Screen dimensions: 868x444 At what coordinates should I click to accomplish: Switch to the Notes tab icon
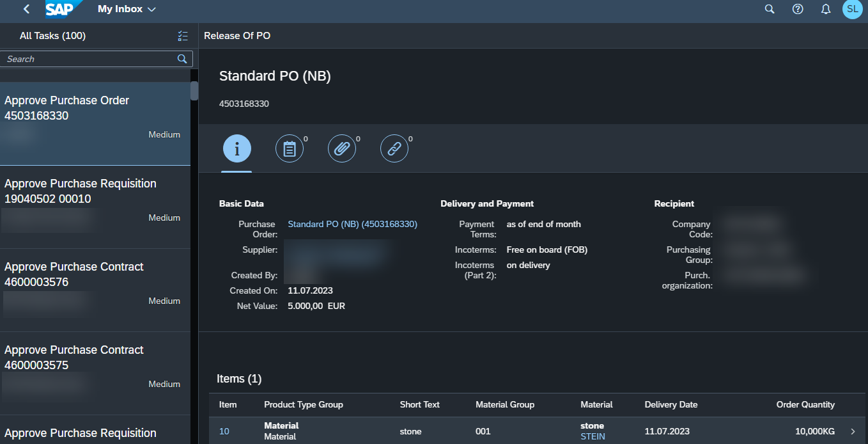[289, 149]
